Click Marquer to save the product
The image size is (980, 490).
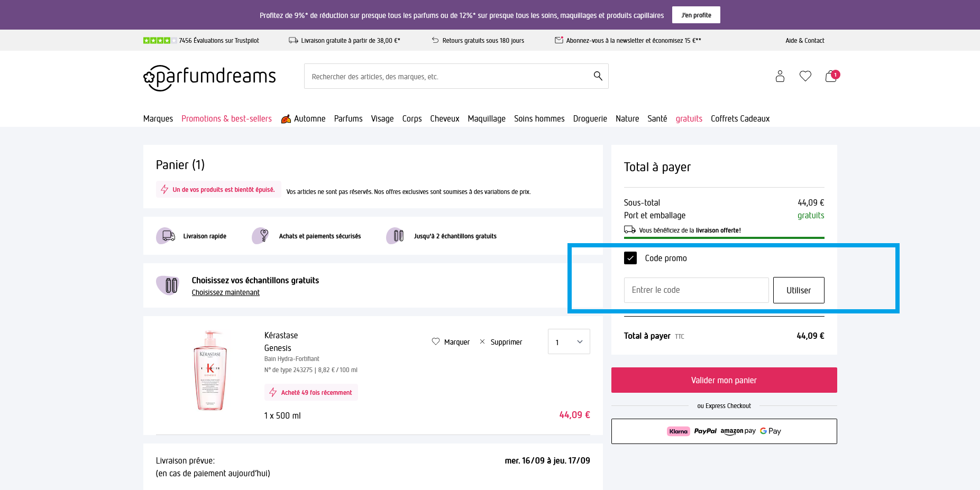(x=457, y=342)
